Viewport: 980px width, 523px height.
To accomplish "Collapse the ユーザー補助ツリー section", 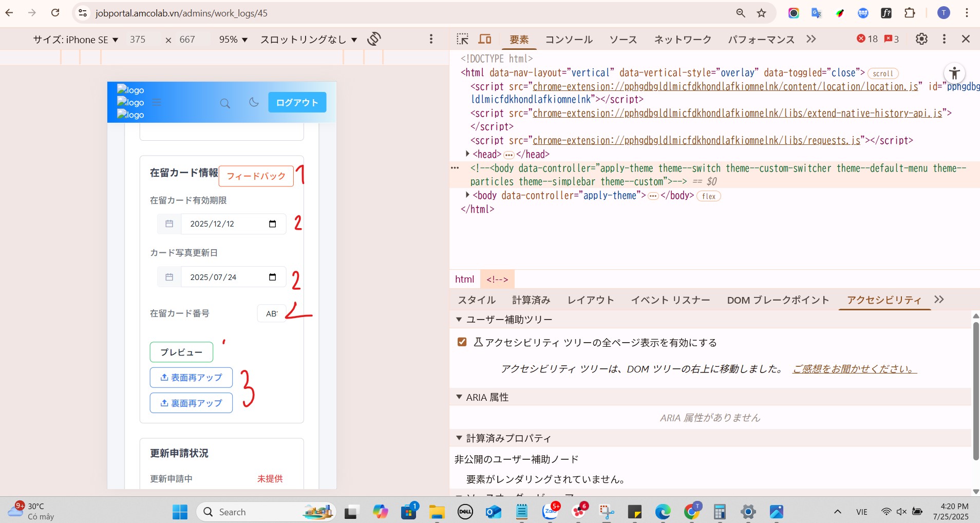I will coord(459,320).
